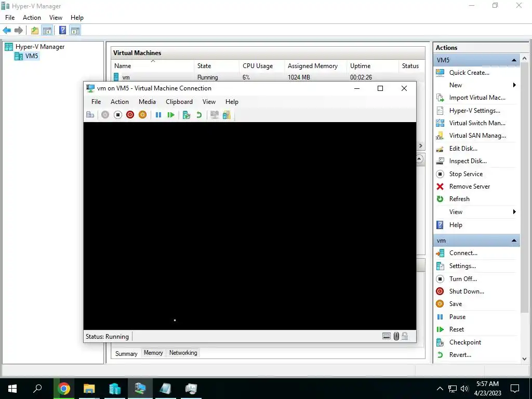Image resolution: width=532 pixels, height=399 pixels.
Task: Open Action menu in Hyper-V Manager
Action: (32, 18)
